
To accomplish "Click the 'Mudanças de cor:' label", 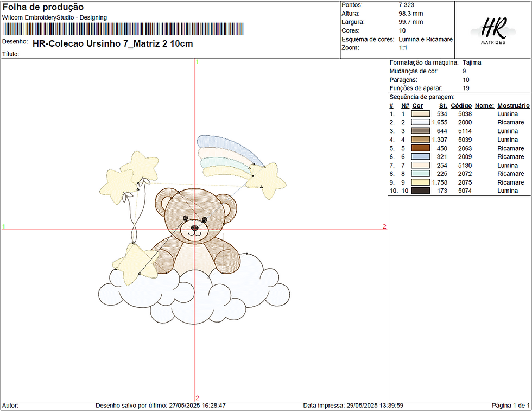I will coord(414,71).
